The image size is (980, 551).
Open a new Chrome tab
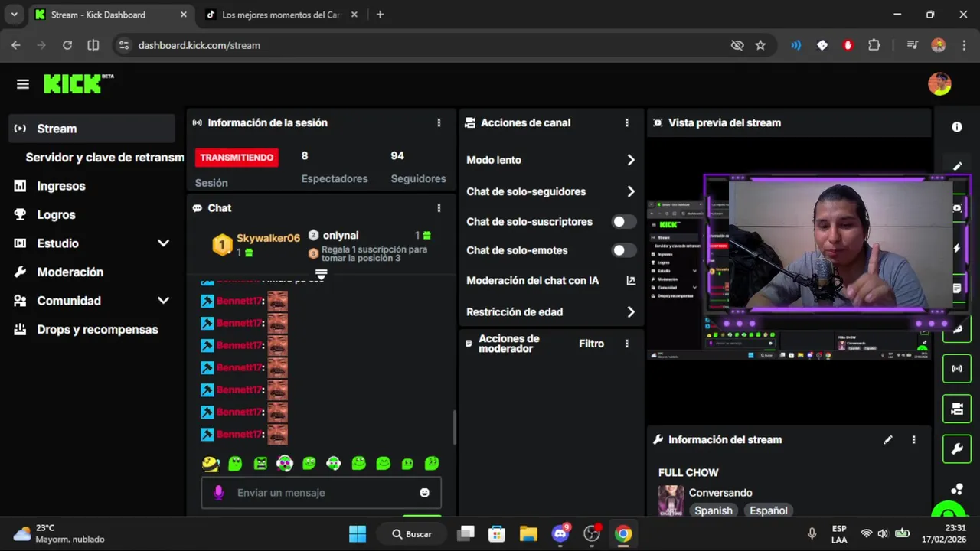pos(380,15)
